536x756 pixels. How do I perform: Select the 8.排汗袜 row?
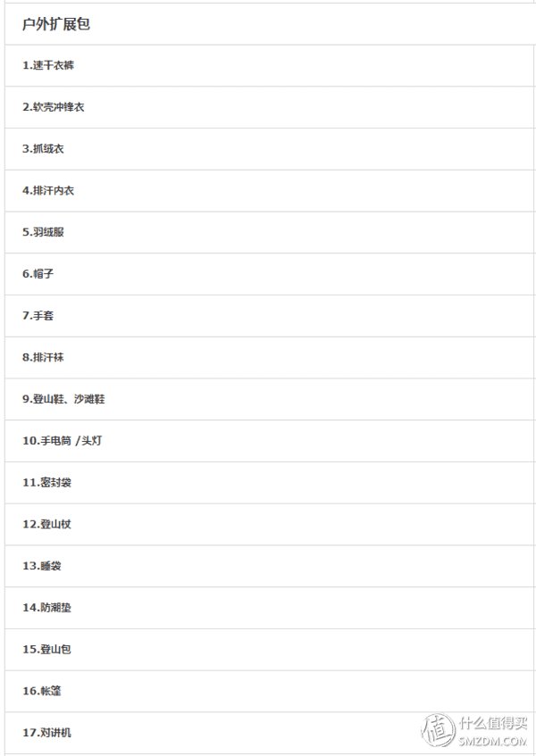pyautogui.click(x=270, y=357)
